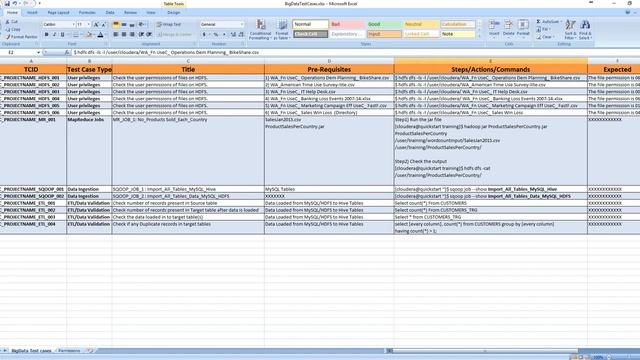Apply Middle Align to the cell
Viewport: 640px width, 360px height.
[124, 24]
